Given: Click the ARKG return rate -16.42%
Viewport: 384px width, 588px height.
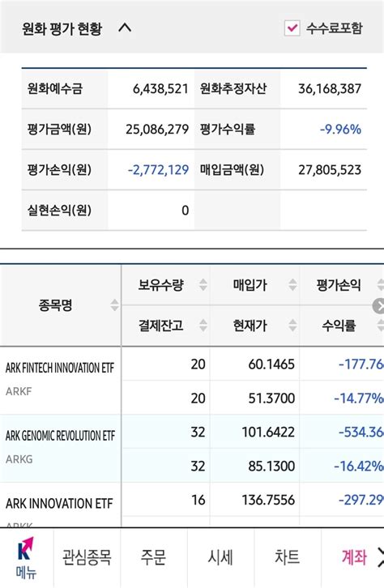Looking at the screenshot, I should [x=359, y=467].
